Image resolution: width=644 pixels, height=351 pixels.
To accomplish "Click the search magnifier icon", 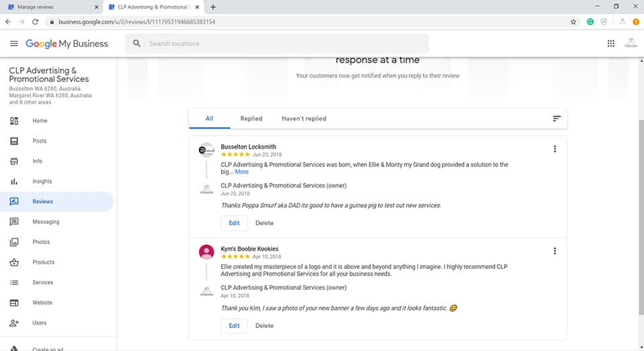I will [x=136, y=43].
